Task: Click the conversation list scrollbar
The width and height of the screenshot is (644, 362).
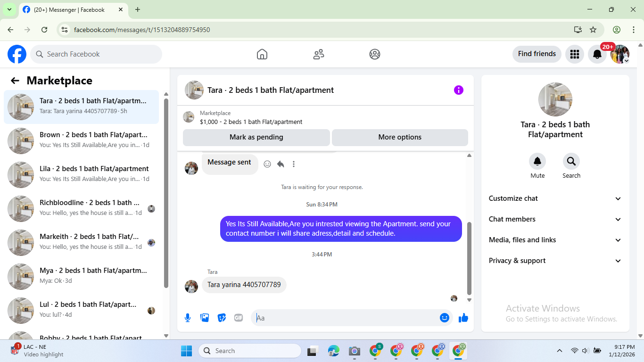Action: [x=166, y=193]
